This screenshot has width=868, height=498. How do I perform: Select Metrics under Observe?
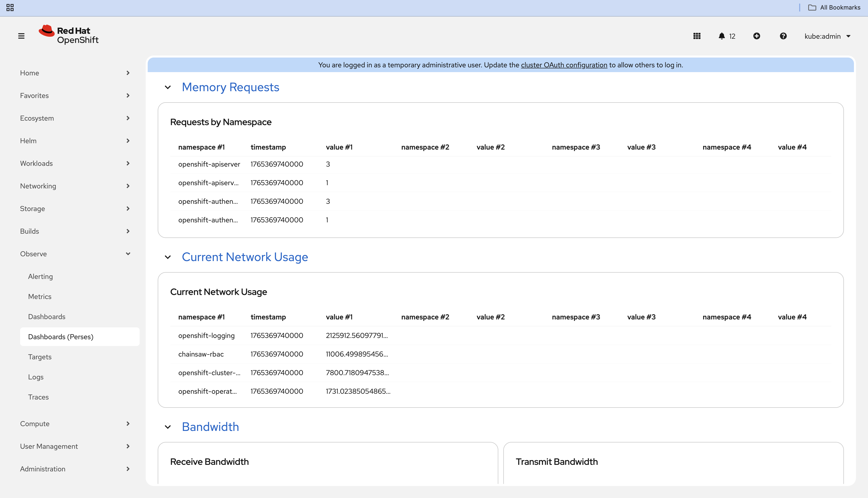pos(40,296)
